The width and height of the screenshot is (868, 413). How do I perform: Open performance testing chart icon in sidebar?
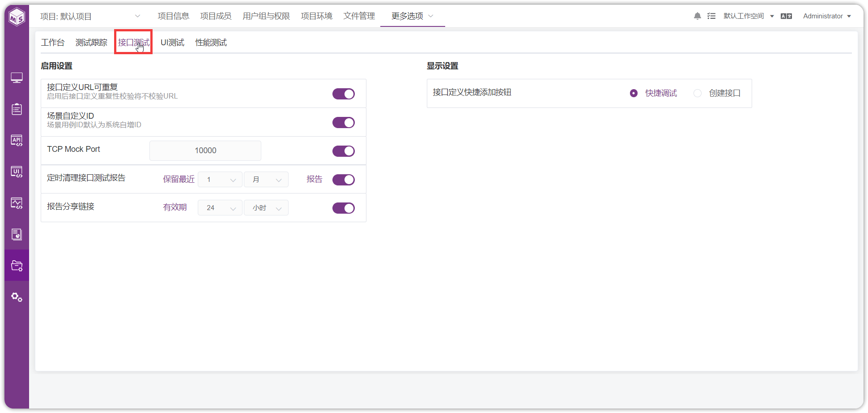point(17,203)
